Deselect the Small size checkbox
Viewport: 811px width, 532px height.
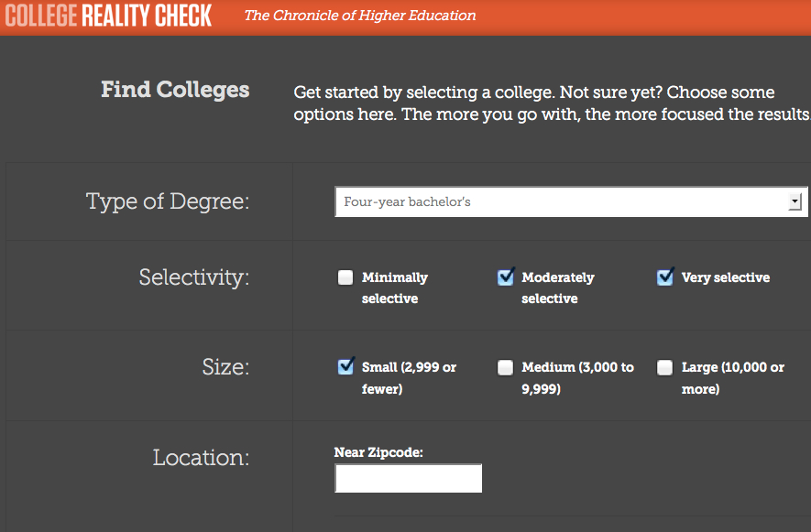click(x=345, y=367)
